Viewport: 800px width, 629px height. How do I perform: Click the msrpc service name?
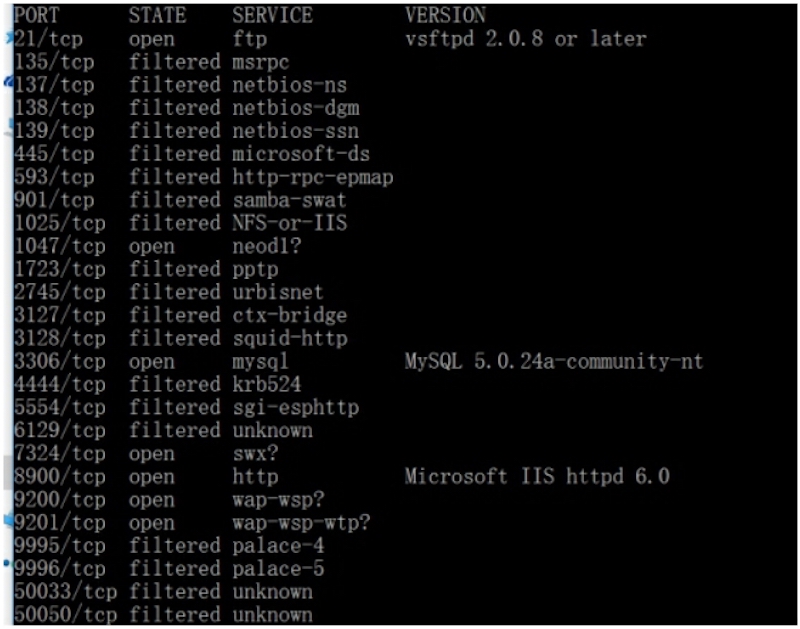click(260, 62)
